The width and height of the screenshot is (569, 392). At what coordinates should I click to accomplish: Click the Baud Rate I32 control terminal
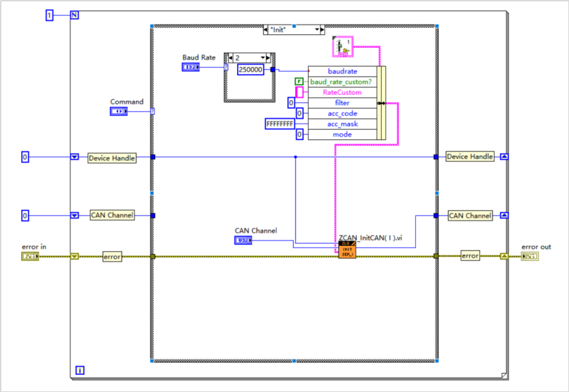pyautogui.click(x=191, y=67)
